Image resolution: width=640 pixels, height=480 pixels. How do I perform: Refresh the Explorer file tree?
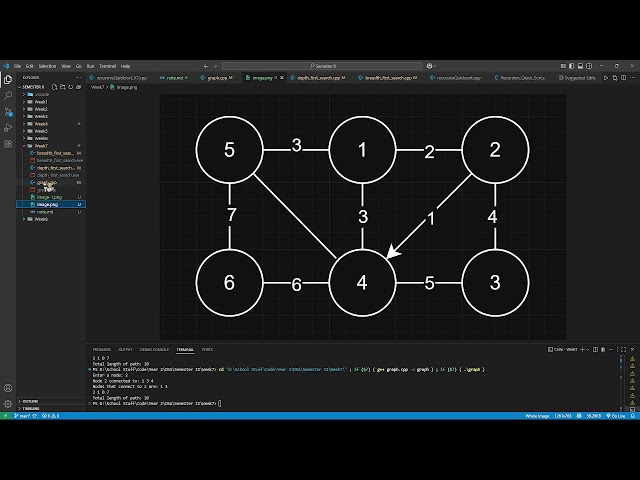pyautogui.click(x=71, y=87)
